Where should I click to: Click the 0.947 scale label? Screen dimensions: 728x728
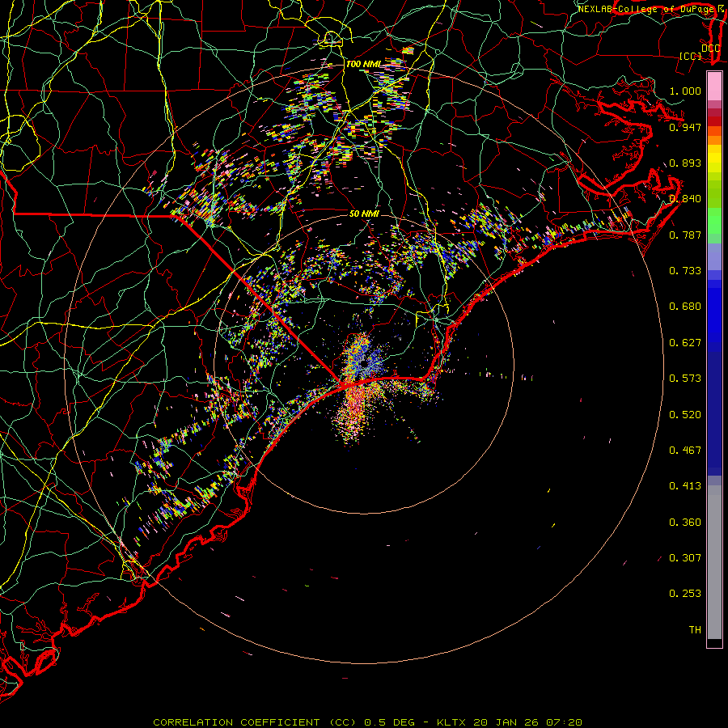[x=685, y=127]
